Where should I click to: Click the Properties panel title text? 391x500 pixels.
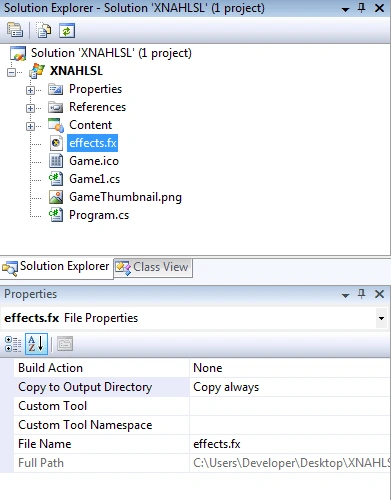30,294
